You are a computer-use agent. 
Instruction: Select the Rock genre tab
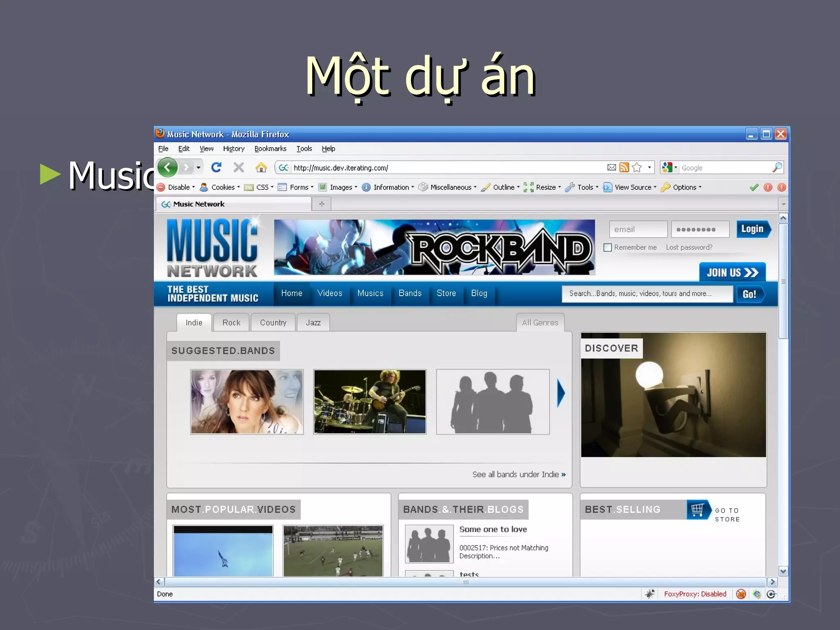tap(231, 322)
